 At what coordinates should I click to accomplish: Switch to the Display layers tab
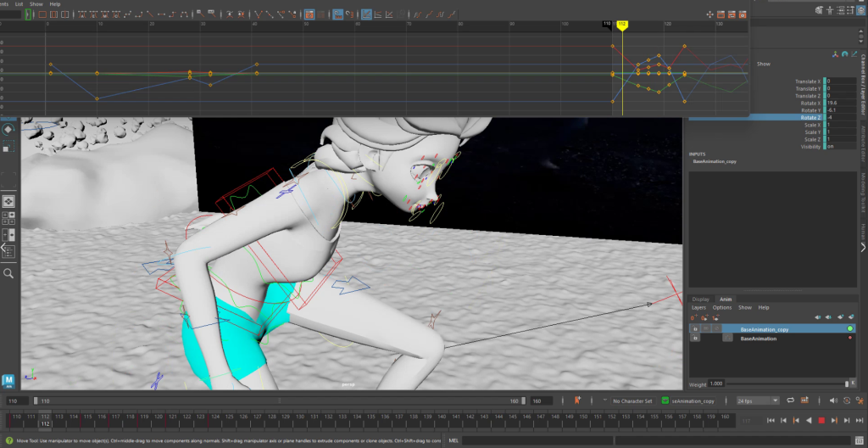[701, 300]
